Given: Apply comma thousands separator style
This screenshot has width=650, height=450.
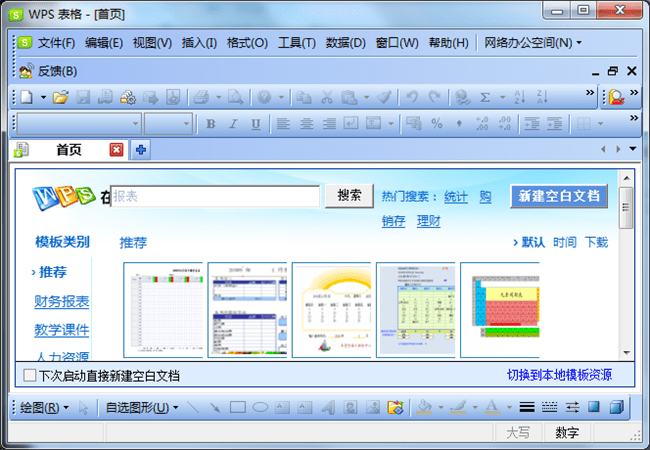Looking at the screenshot, I should coord(459,123).
